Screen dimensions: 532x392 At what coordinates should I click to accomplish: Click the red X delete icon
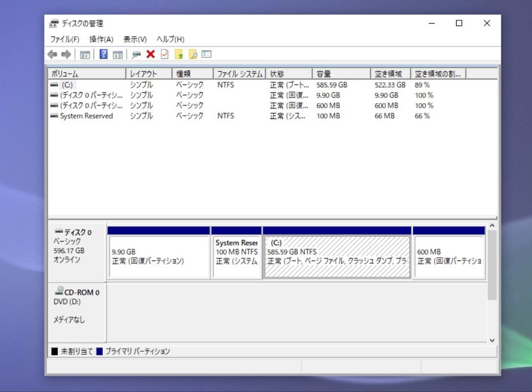pos(151,54)
